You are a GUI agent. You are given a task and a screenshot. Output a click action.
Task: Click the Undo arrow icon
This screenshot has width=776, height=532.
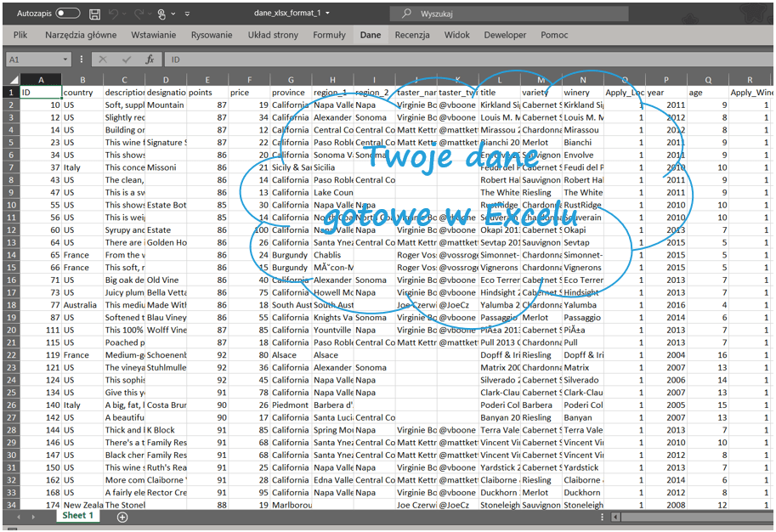114,14
